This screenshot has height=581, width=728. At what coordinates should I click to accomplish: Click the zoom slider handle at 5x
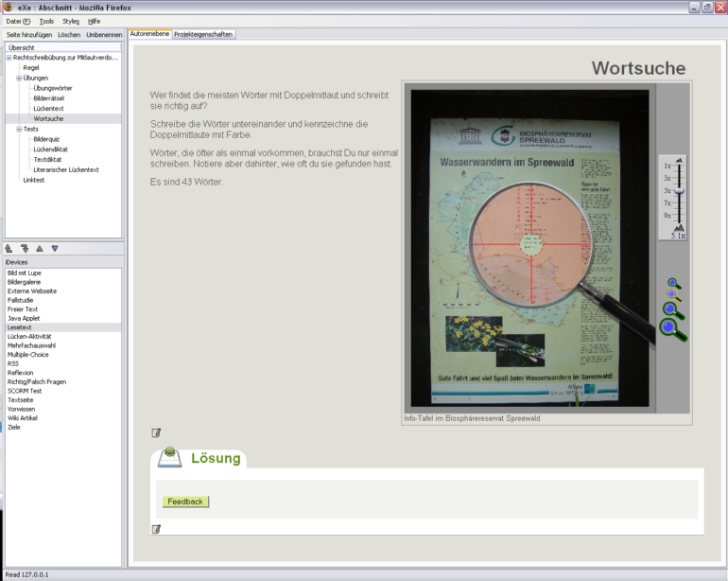[679, 190]
